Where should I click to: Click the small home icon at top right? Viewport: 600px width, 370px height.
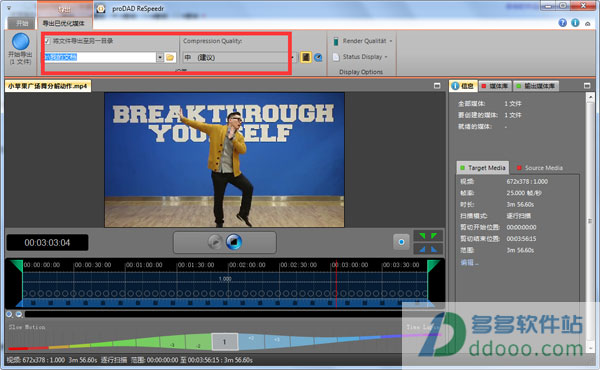coord(588,24)
